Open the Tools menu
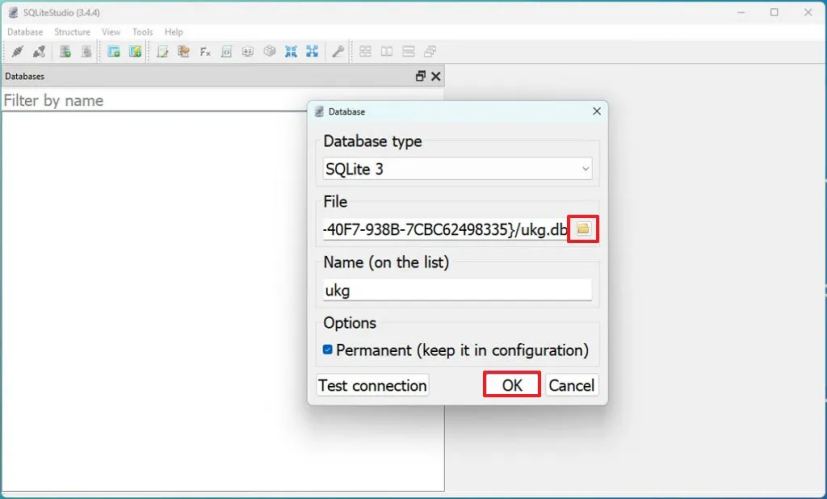This screenshot has width=827, height=499. click(142, 32)
